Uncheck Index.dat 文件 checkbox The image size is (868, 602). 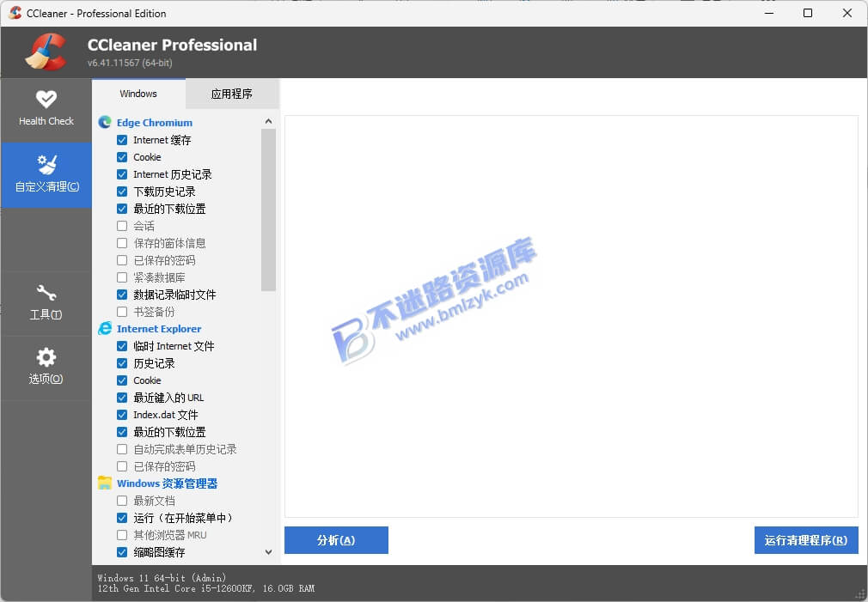[x=122, y=415]
